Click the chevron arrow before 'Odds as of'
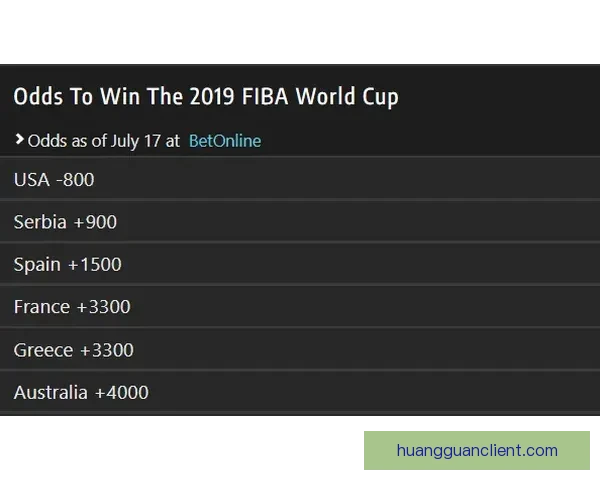This screenshot has width=600, height=480. point(19,140)
